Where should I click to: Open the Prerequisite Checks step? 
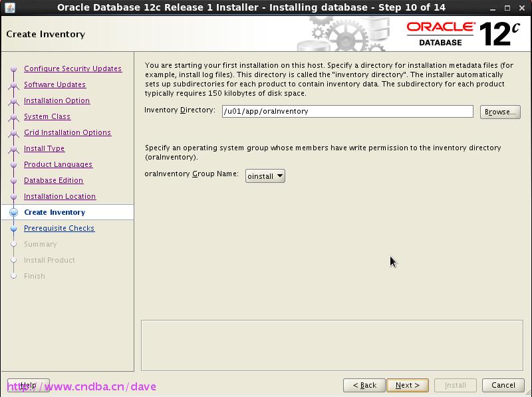point(59,228)
